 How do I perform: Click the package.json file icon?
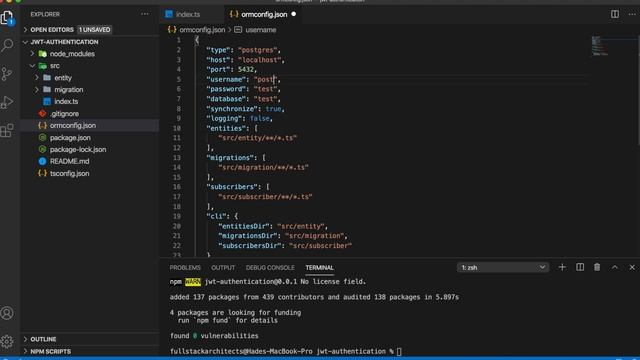point(42,138)
